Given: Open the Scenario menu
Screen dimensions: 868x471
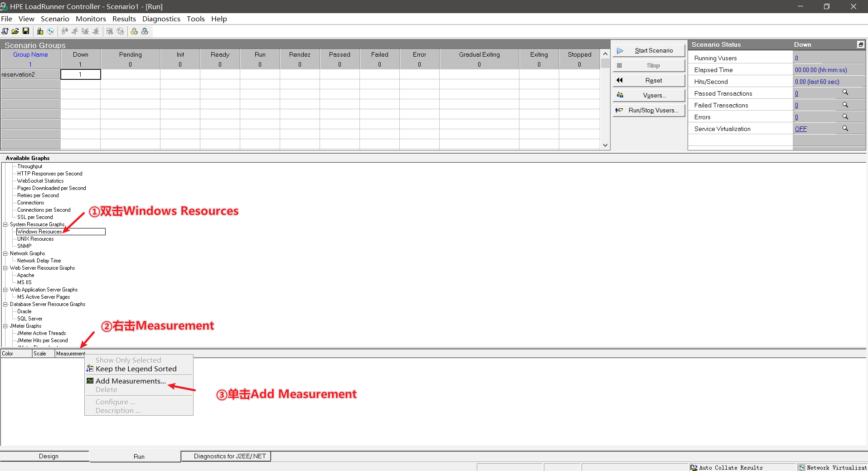Looking at the screenshot, I should click(55, 19).
